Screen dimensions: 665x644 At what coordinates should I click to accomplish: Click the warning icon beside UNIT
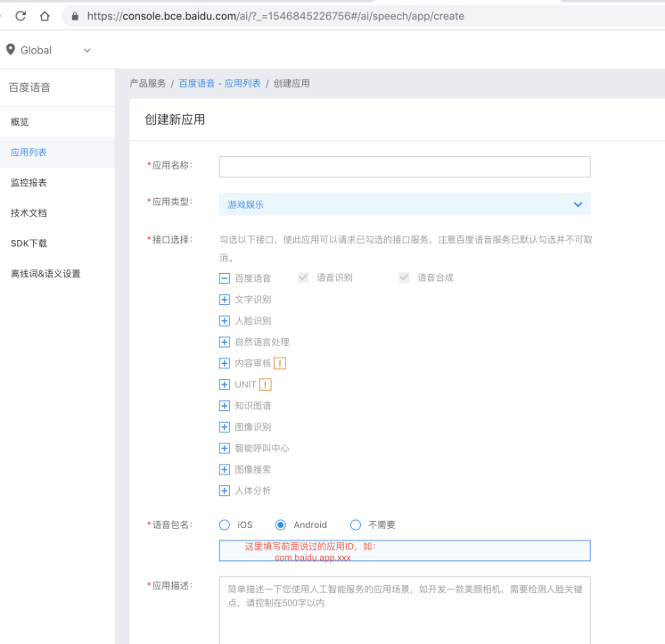(x=265, y=384)
